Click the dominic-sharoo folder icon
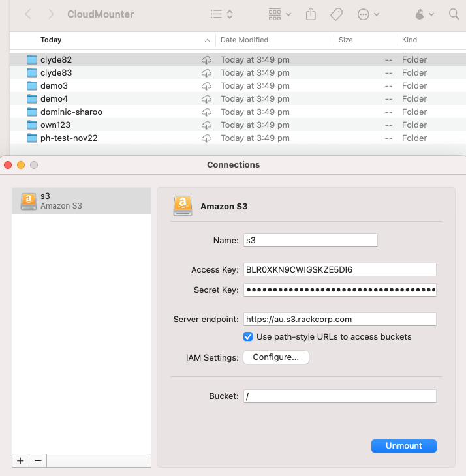 point(32,112)
